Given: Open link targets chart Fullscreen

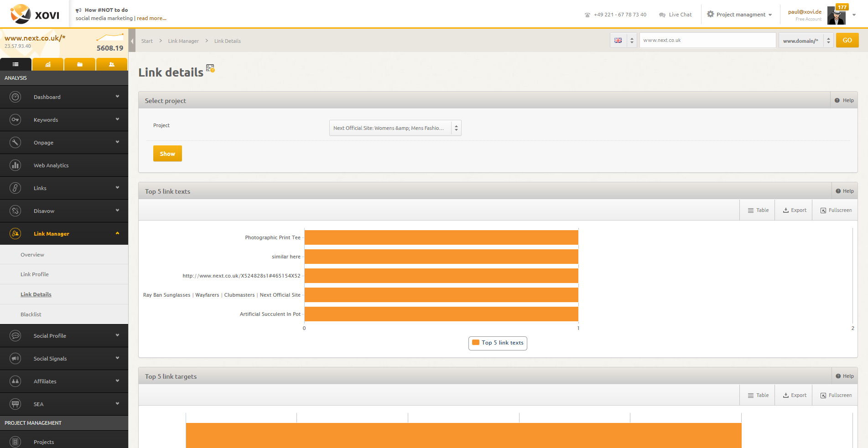Looking at the screenshot, I should [x=836, y=395].
